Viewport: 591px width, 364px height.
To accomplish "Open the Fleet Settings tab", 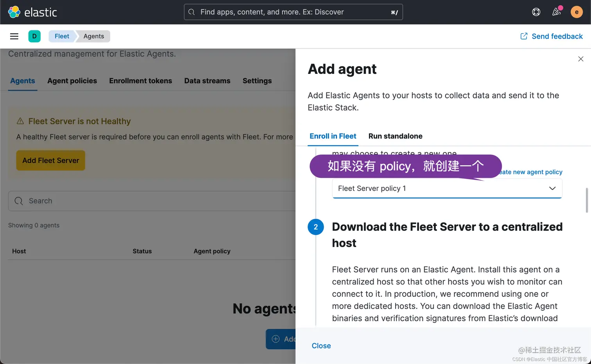I will (257, 81).
